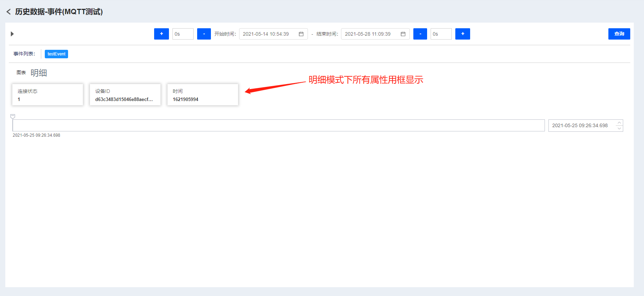Click the minus button after end time
This screenshot has width=644, height=296.
click(x=420, y=34)
